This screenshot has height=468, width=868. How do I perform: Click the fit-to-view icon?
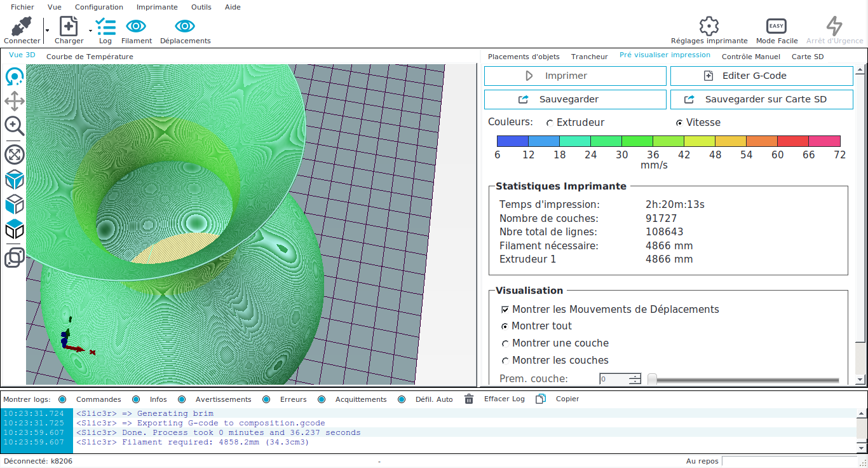(x=15, y=155)
